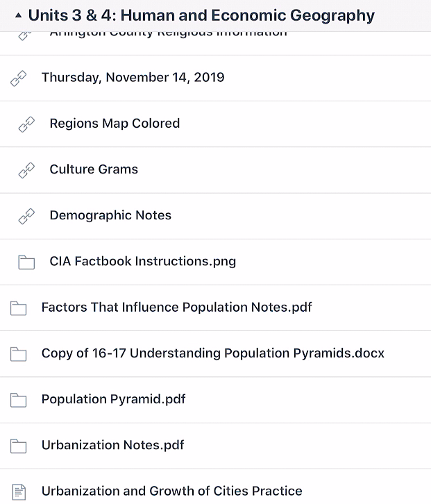Click document icon for Urbanization and Growth practice

19,492
